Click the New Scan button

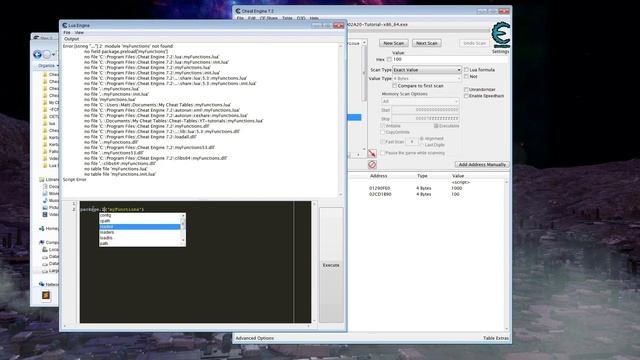point(393,43)
